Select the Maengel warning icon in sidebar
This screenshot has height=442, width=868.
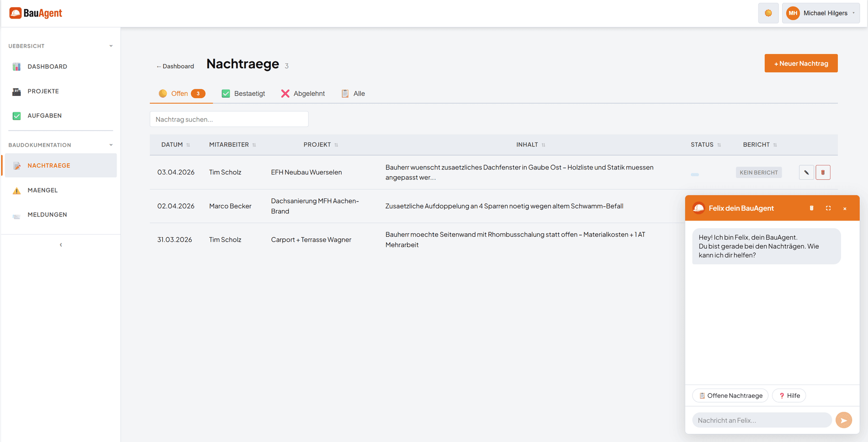pyautogui.click(x=16, y=190)
